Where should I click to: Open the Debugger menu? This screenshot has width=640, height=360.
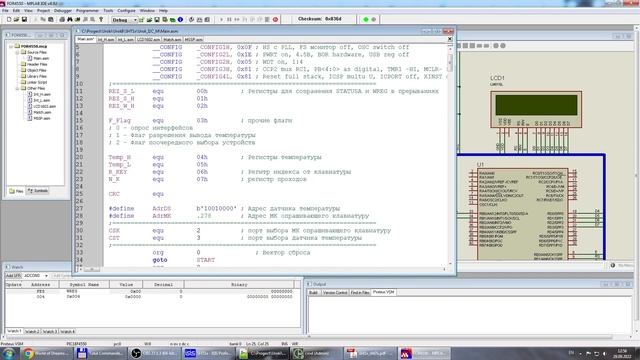(x=63, y=11)
